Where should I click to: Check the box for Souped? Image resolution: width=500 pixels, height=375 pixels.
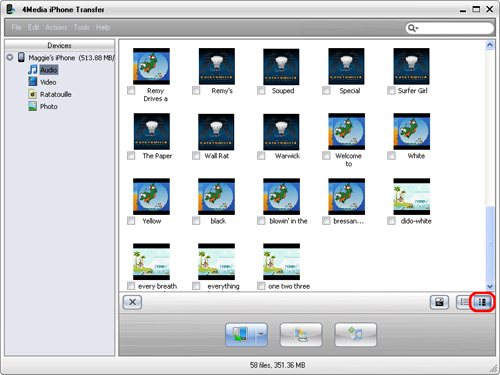pyautogui.click(x=261, y=90)
